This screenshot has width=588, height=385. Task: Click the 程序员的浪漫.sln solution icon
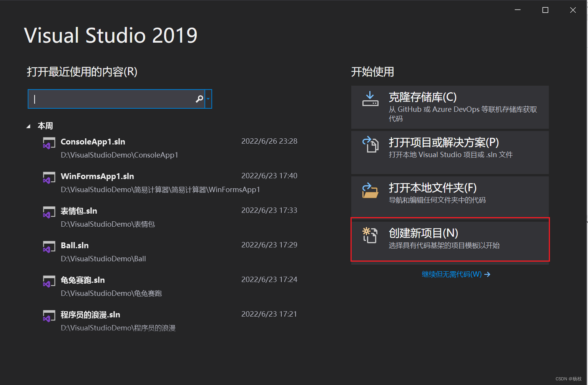click(x=49, y=316)
